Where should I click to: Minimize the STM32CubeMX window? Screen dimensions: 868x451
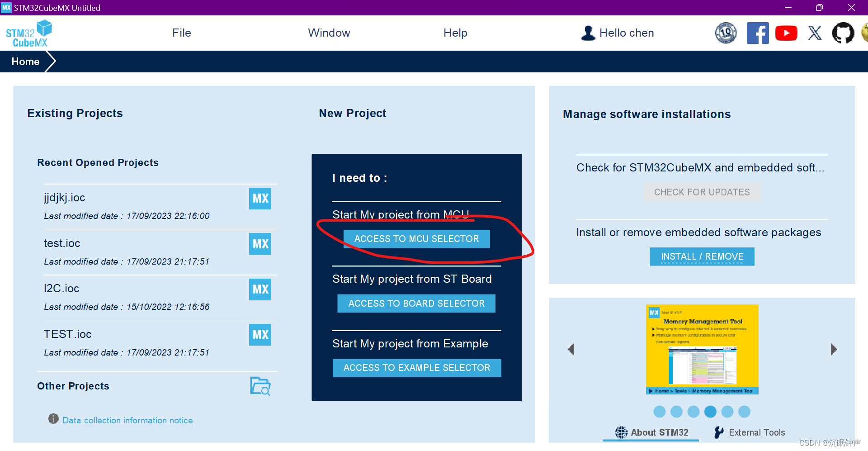(x=788, y=8)
